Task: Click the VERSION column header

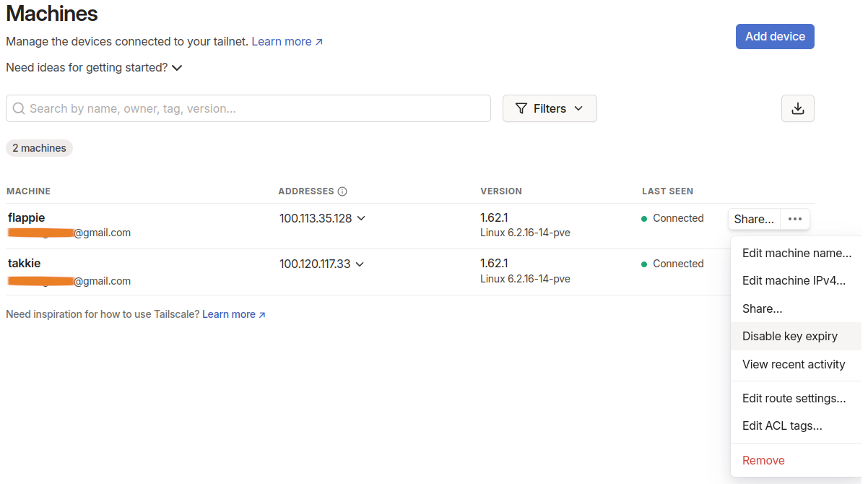Action: tap(501, 191)
